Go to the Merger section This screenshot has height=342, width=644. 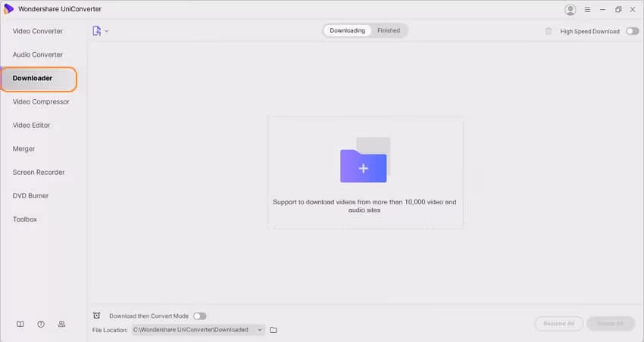(23, 149)
